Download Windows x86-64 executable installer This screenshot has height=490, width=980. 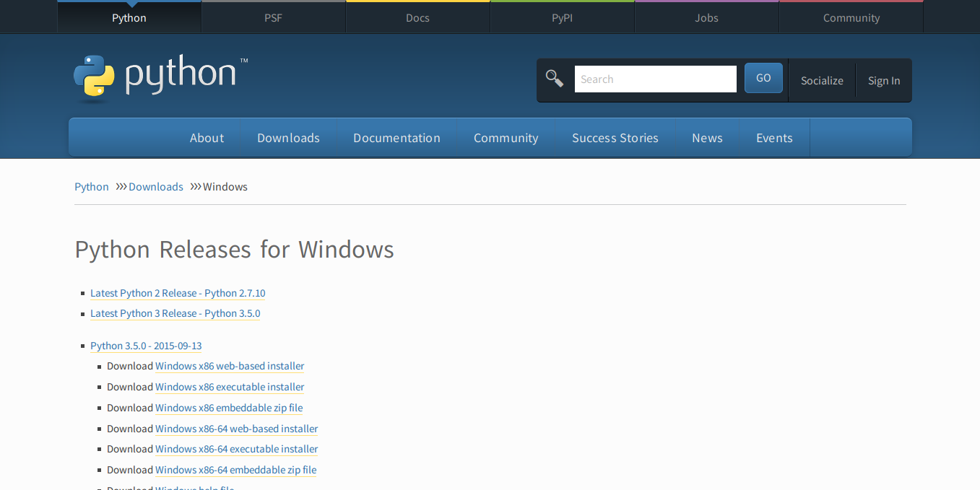coord(237,449)
